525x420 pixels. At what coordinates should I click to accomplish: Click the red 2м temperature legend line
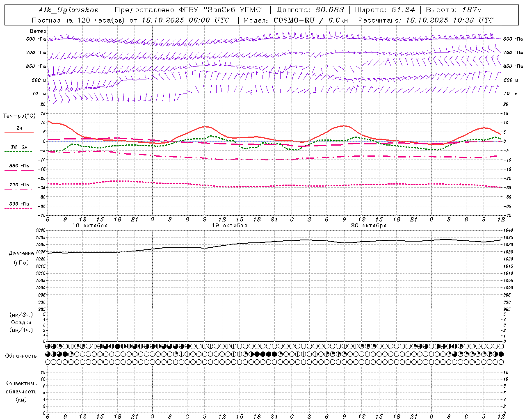(19, 132)
